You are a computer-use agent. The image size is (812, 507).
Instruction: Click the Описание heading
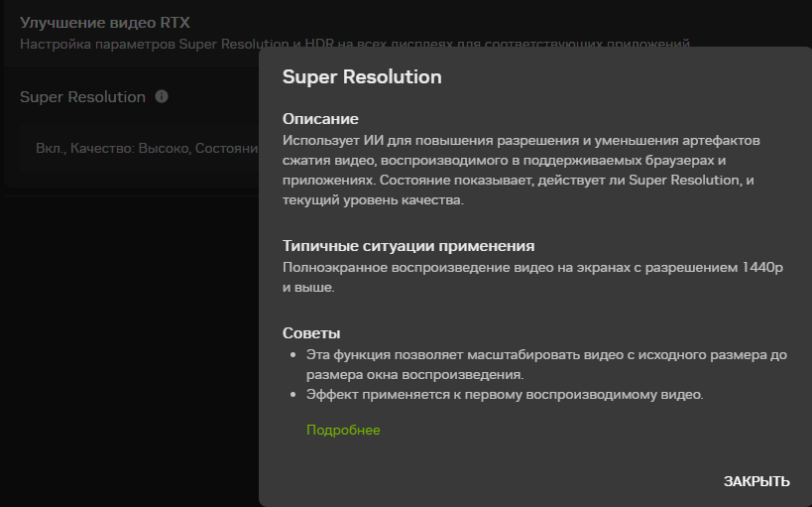click(320, 119)
